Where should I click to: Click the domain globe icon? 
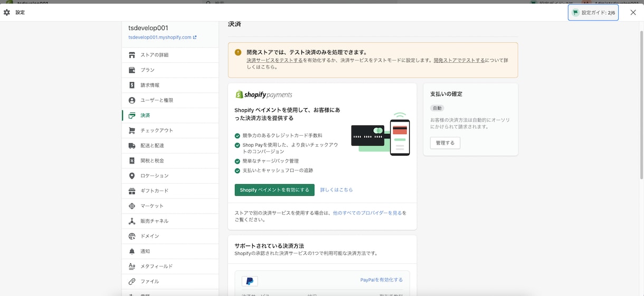132,236
